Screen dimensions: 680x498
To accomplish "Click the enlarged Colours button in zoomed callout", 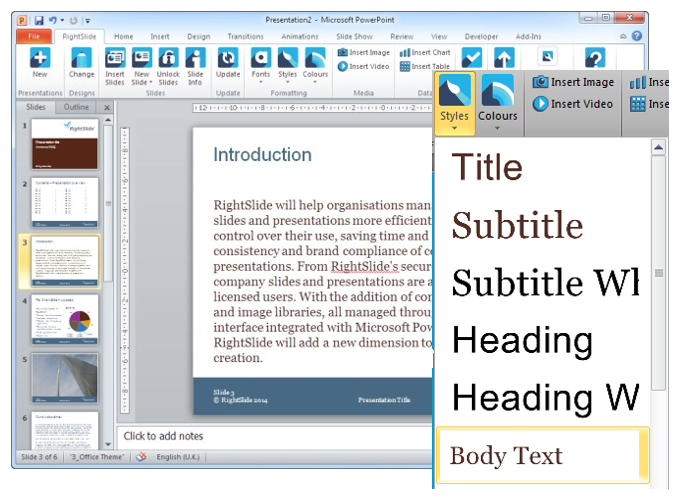I will [x=497, y=103].
